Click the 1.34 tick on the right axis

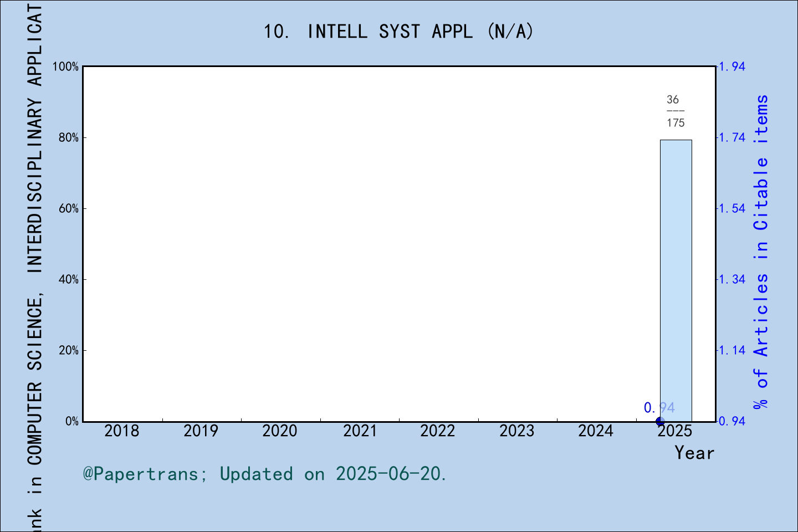point(732,279)
